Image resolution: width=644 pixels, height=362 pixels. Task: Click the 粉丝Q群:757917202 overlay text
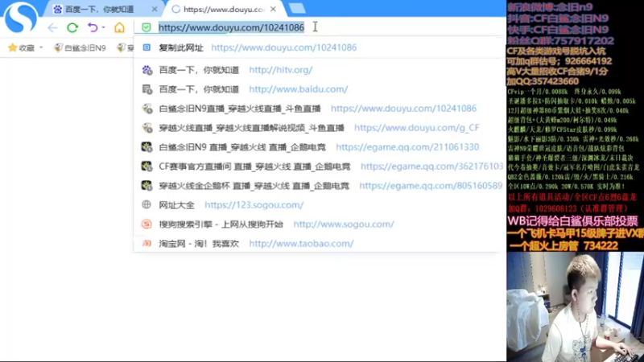click(560, 41)
